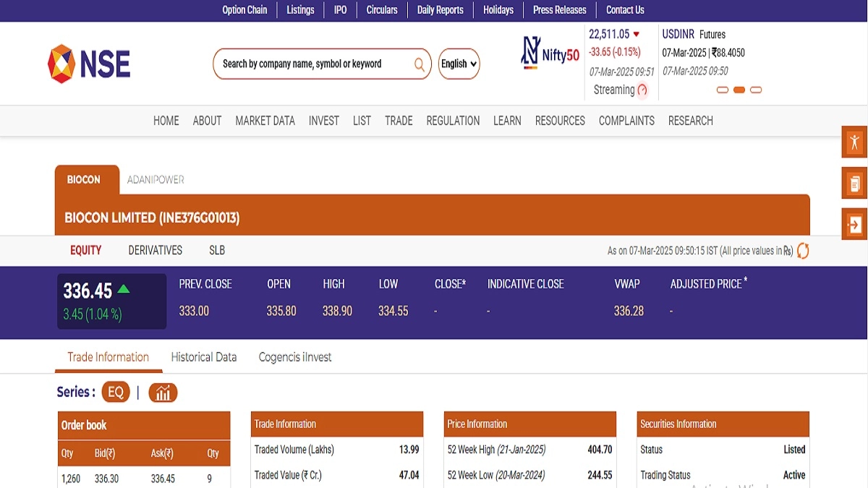Click the refresh icon beside price timestamp
The height and width of the screenshot is (488, 868).
click(803, 251)
